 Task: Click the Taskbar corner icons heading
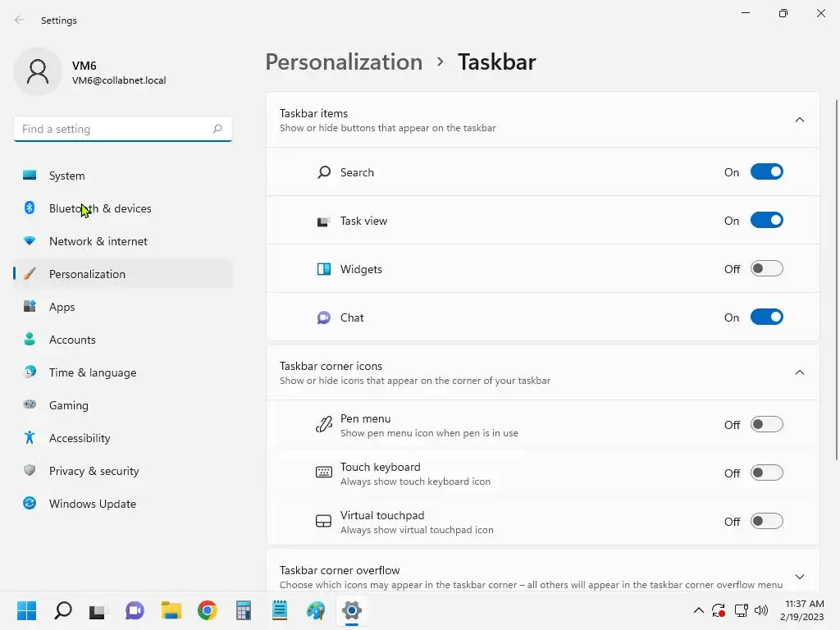[x=331, y=366]
